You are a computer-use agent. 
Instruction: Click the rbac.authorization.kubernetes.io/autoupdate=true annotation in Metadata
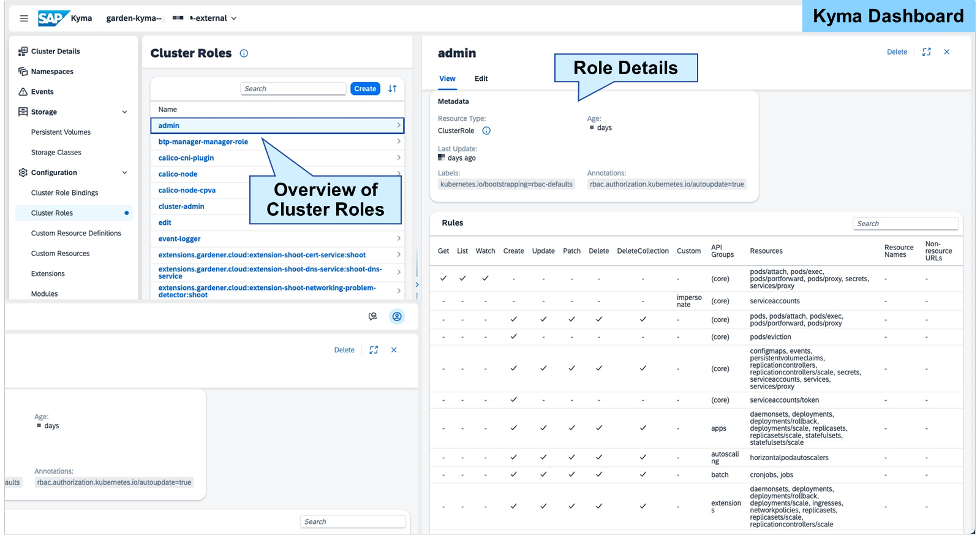pos(667,184)
